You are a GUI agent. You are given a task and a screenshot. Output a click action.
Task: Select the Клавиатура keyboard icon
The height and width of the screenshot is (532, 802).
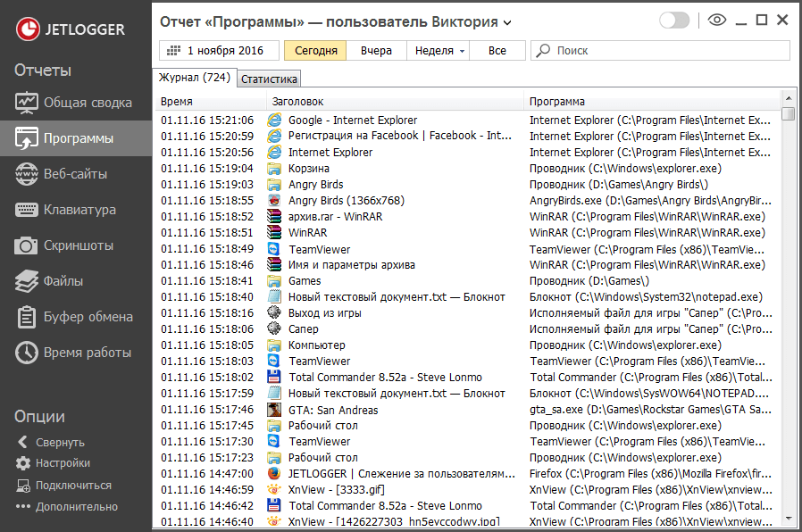coord(26,210)
